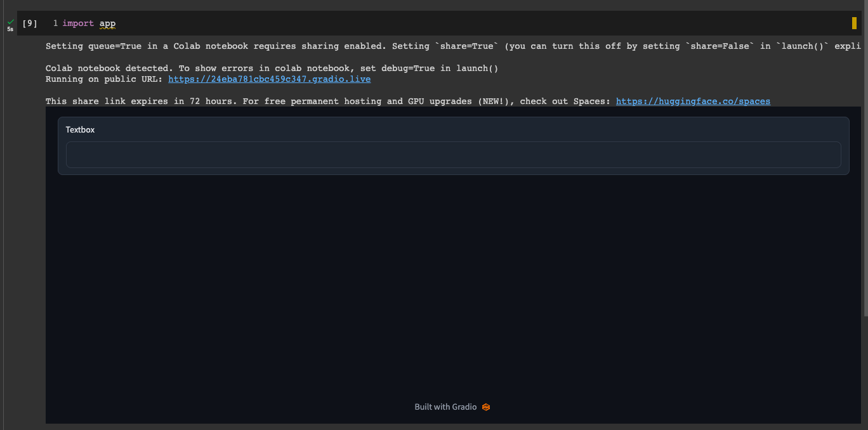Select the cell execution count badge [9]
This screenshot has height=430, width=868.
29,23
